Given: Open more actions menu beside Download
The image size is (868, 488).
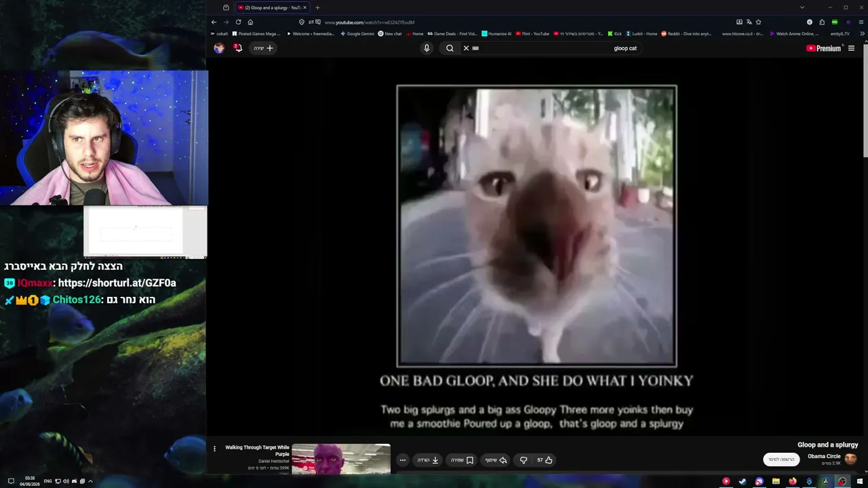Looking at the screenshot, I should click(402, 460).
